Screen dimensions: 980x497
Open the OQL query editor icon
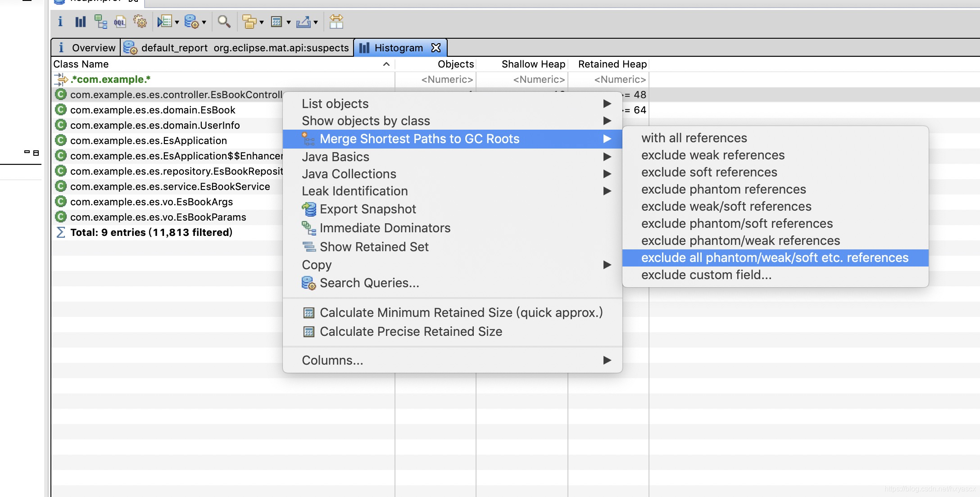tap(120, 21)
